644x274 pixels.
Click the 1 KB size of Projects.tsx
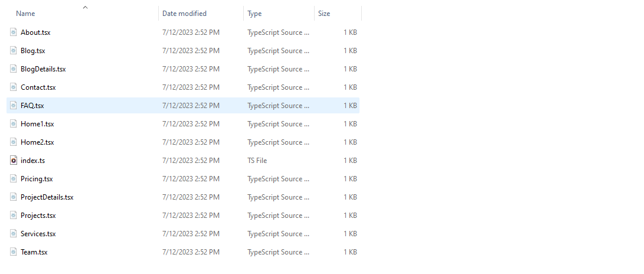(x=351, y=216)
